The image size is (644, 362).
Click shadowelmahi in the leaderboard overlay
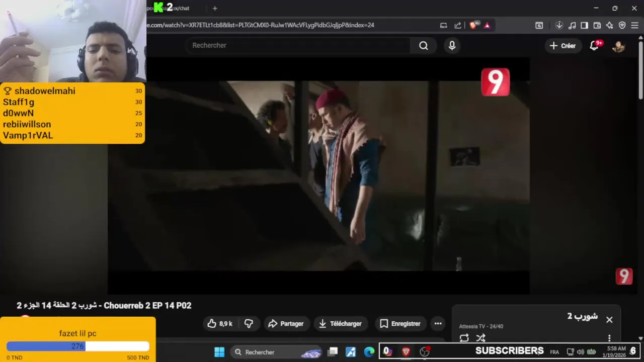pyautogui.click(x=45, y=91)
